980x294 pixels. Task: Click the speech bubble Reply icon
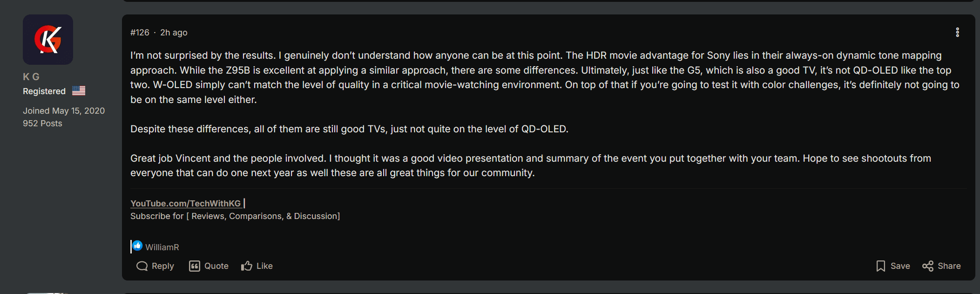142,266
